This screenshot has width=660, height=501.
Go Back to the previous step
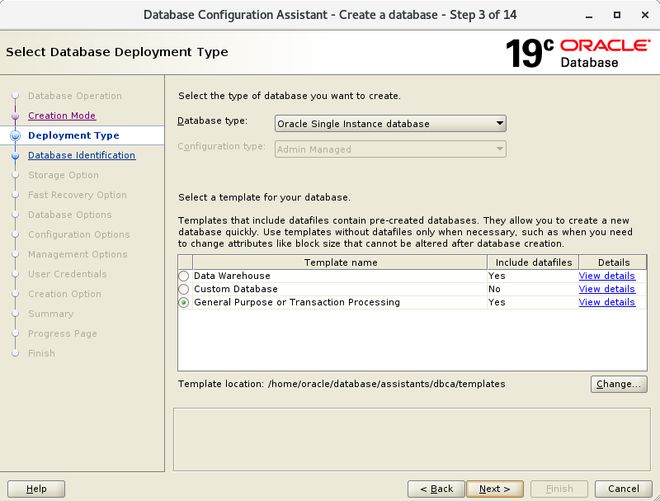436,489
